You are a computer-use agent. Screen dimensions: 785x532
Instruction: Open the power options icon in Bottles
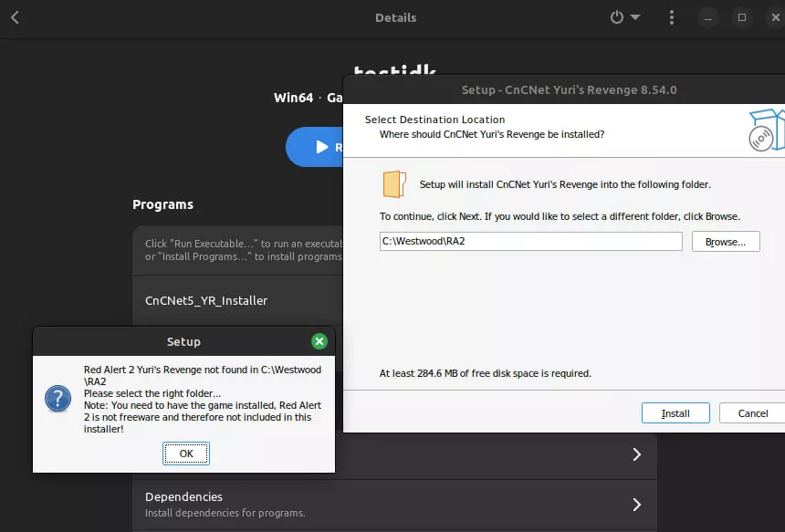point(617,17)
